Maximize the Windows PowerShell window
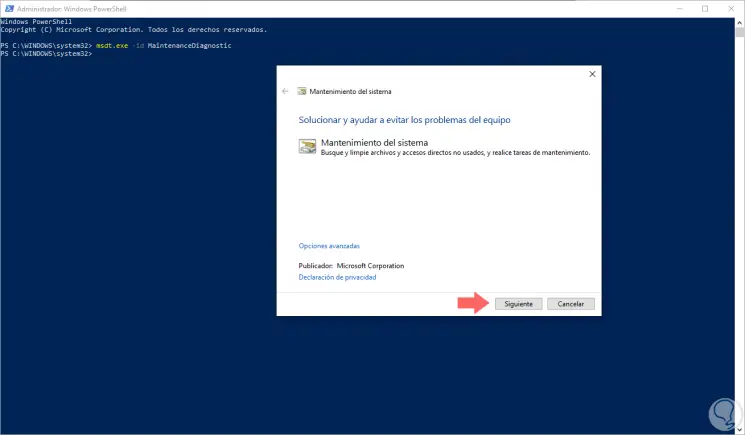The height and width of the screenshot is (435, 745). (703, 8)
